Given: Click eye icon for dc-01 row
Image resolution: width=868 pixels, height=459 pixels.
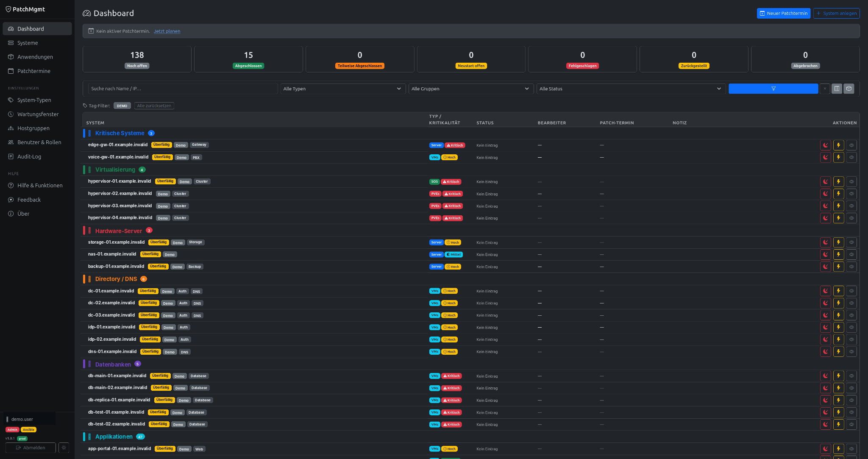Looking at the screenshot, I should pyautogui.click(x=851, y=291).
